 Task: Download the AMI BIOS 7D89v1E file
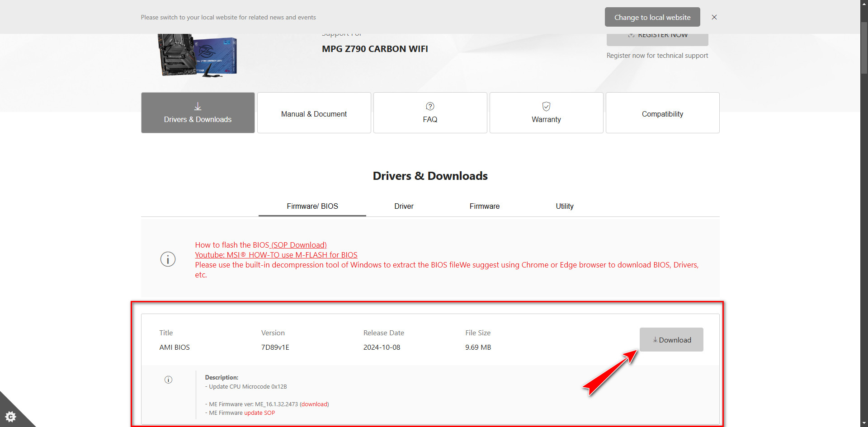tap(671, 340)
